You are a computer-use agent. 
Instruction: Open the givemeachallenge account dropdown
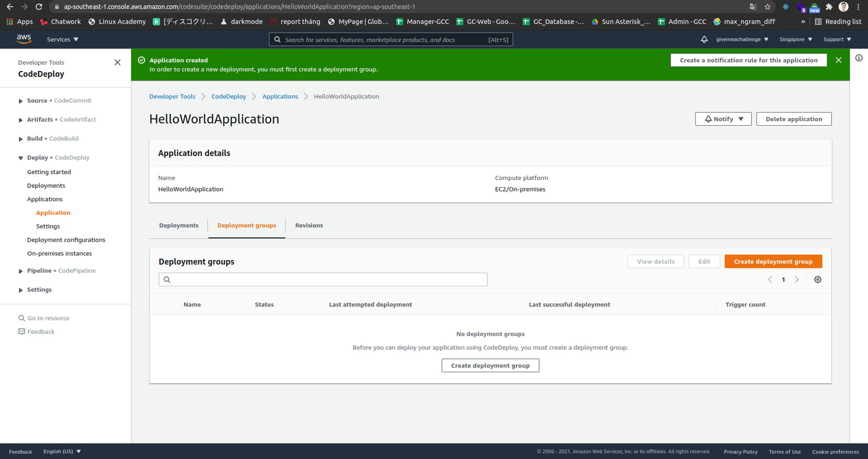click(742, 39)
